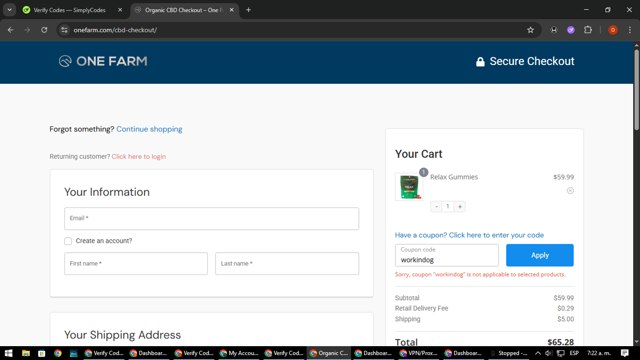
Task: Increase Relax Gummies quantity with plus
Action: 460,207
